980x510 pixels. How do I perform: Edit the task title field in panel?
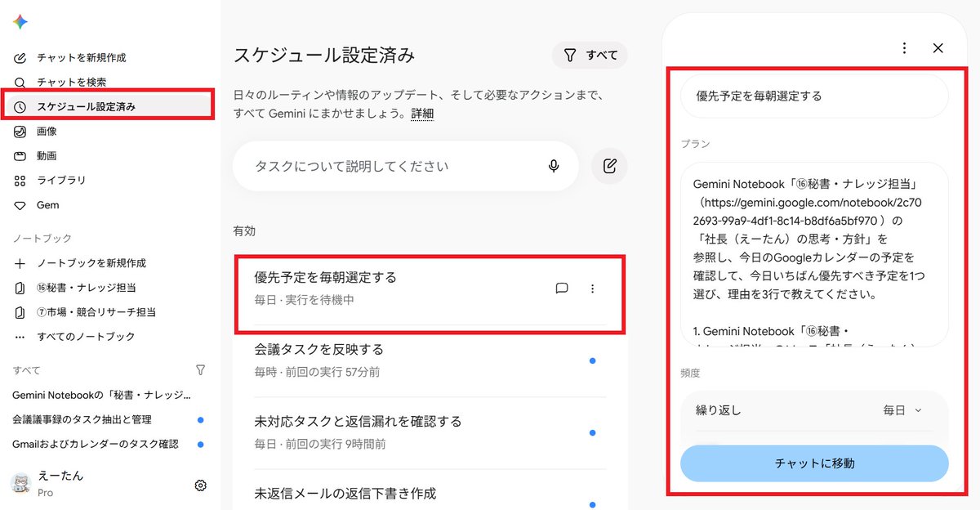[814, 96]
